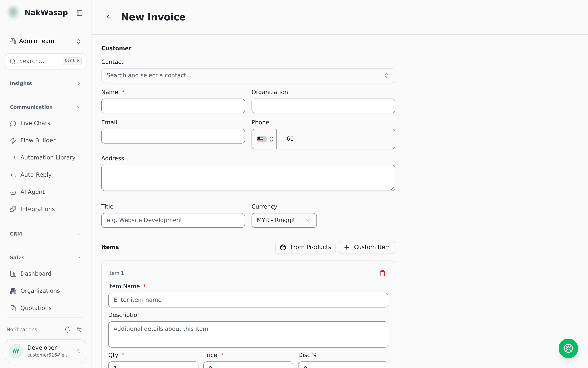The image size is (588, 368).
Task: Open the Currency MYR - Ringgit dropdown
Action: [284, 220]
